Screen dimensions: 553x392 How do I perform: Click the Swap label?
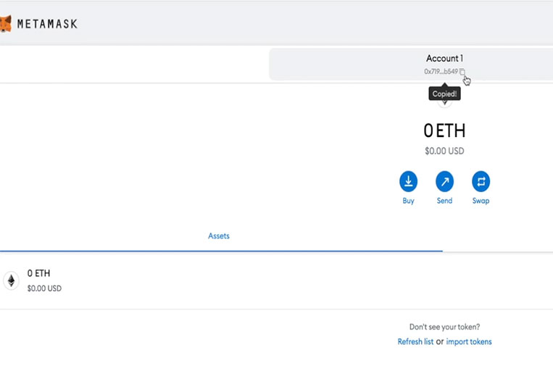point(481,201)
